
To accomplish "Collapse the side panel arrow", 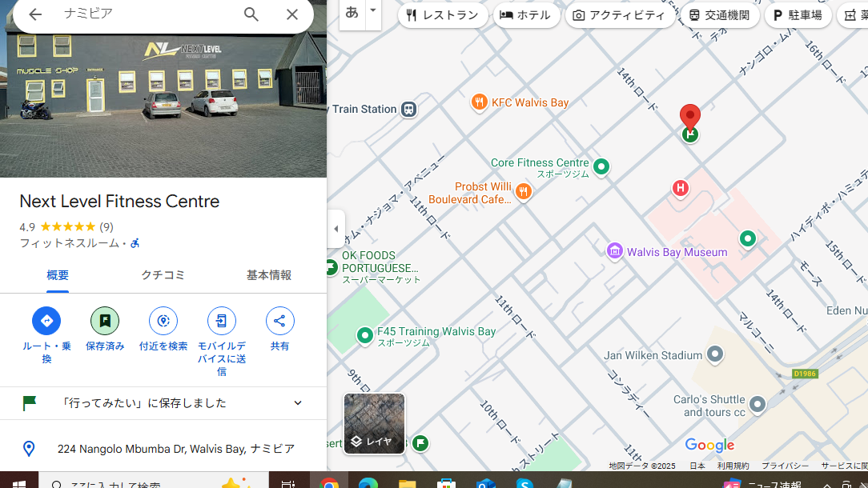I will click(x=336, y=229).
